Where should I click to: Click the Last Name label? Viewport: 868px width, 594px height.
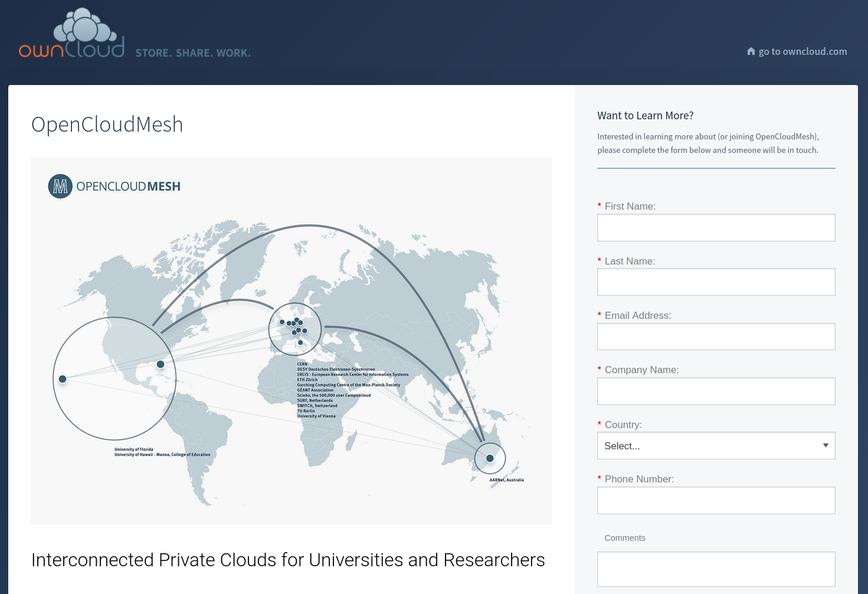click(630, 261)
